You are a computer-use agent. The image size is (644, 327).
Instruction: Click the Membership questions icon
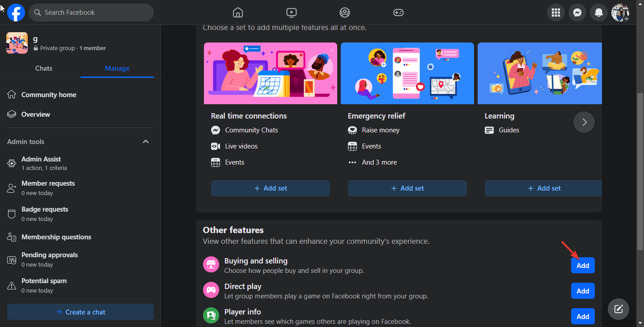click(12, 237)
